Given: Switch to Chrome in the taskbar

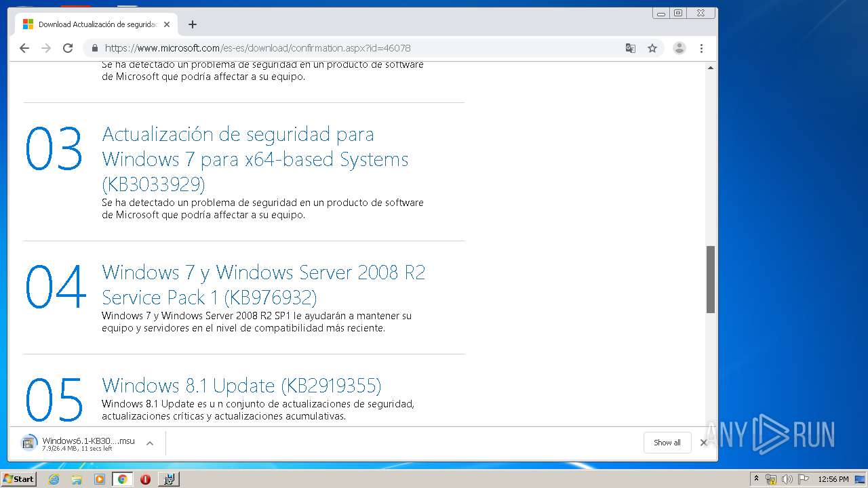Looking at the screenshot, I should point(123,479).
